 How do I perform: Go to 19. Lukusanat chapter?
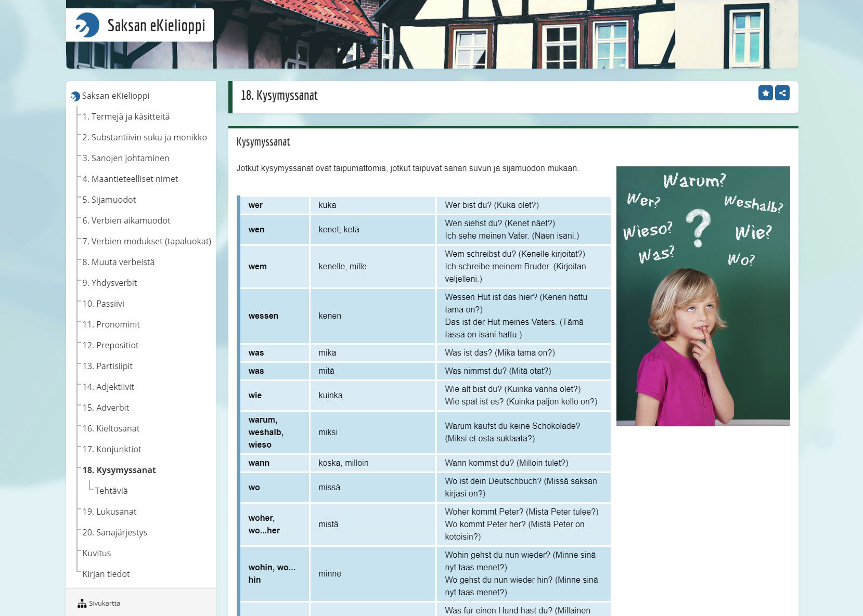pyautogui.click(x=109, y=512)
